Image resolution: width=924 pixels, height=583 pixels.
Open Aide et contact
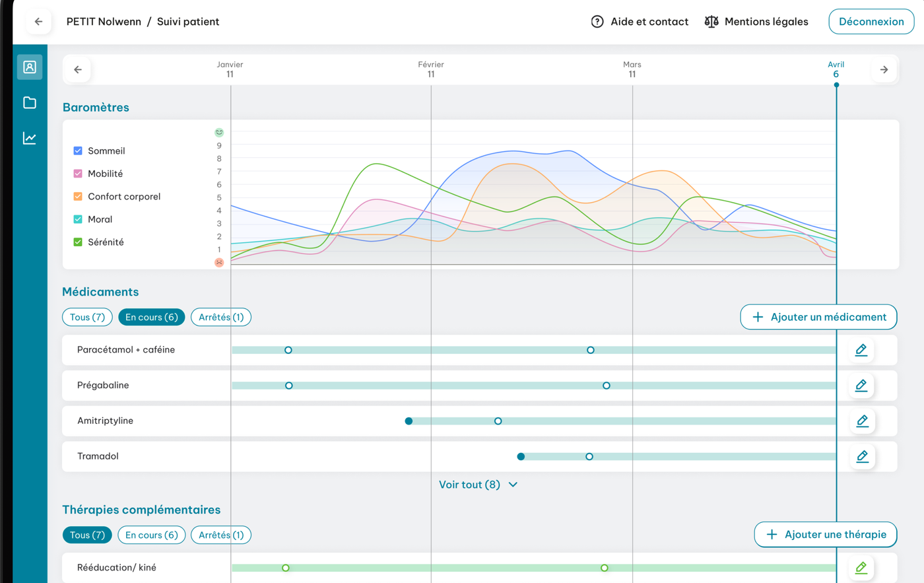[x=640, y=22]
